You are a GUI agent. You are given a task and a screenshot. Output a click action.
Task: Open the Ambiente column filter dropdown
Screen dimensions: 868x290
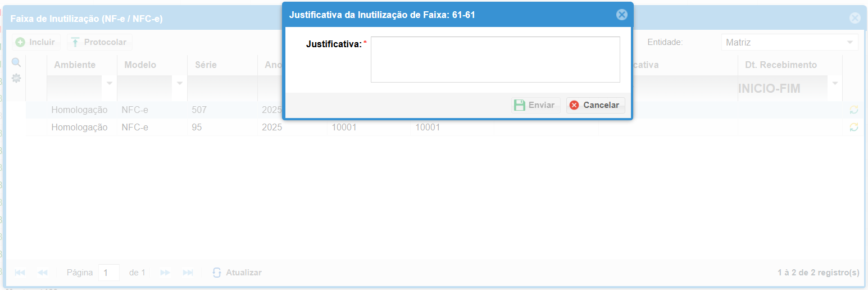click(x=110, y=83)
